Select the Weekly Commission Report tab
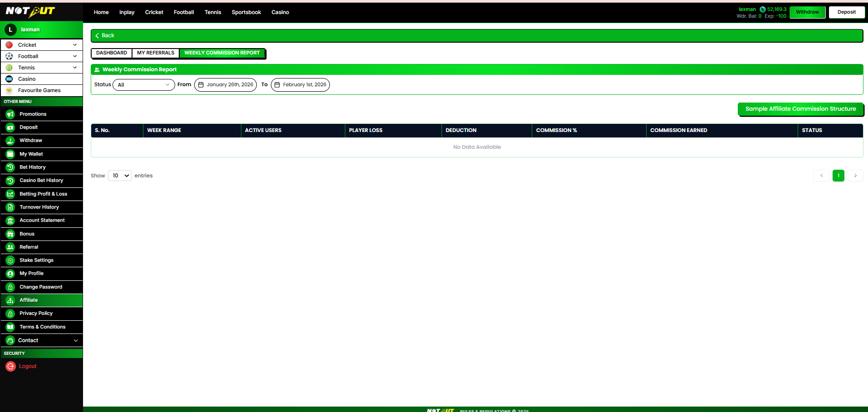 222,53
